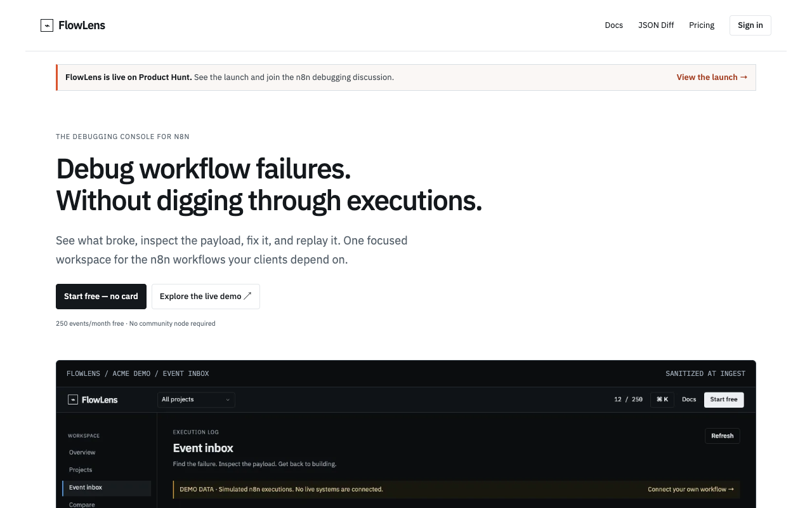Open Docs in the demo app header
812x508 pixels.
pos(689,399)
